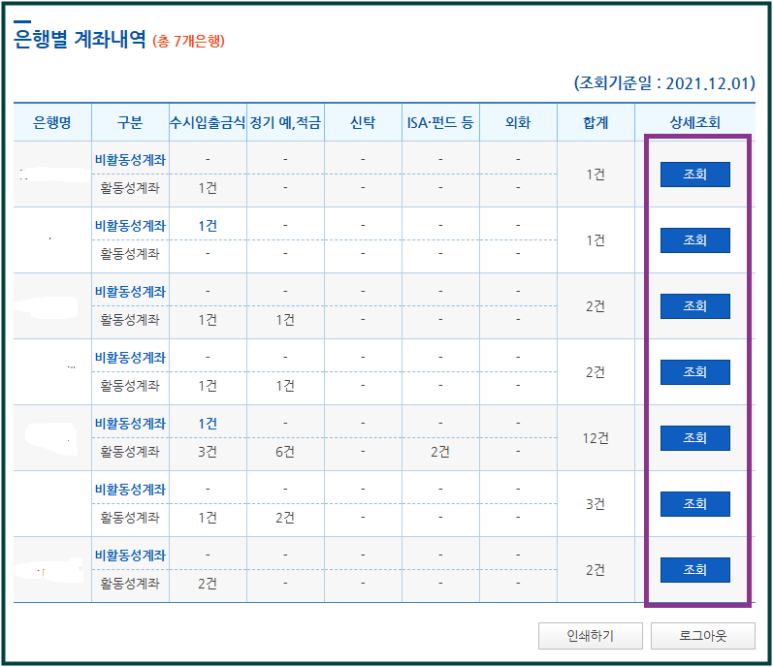Click 조회 button in the 3건 total row

(x=695, y=504)
